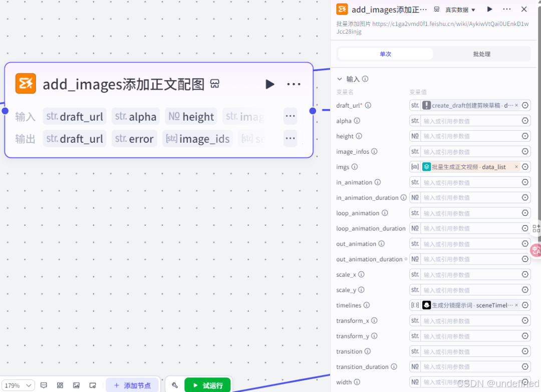Click the image icon in bottom toolbar
Image resolution: width=541 pixels, height=392 pixels.
(x=76, y=385)
